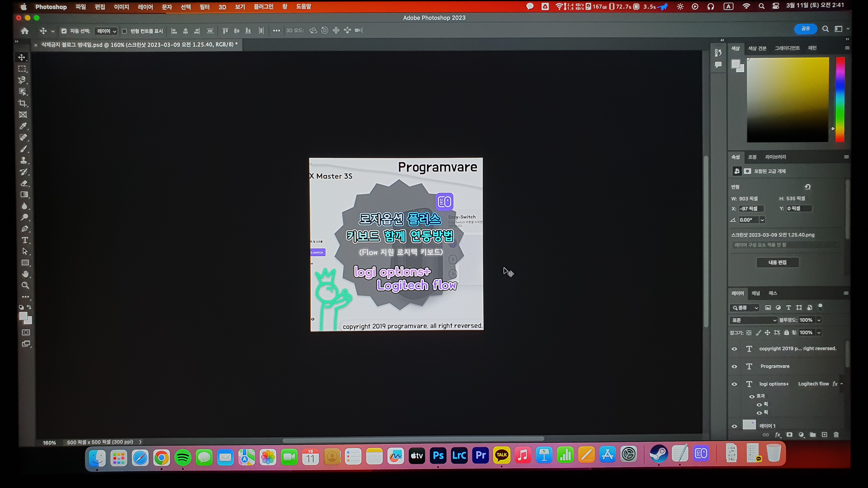Click the blue Share button (공유)
The width and height of the screenshot is (868, 488).
[x=805, y=29]
